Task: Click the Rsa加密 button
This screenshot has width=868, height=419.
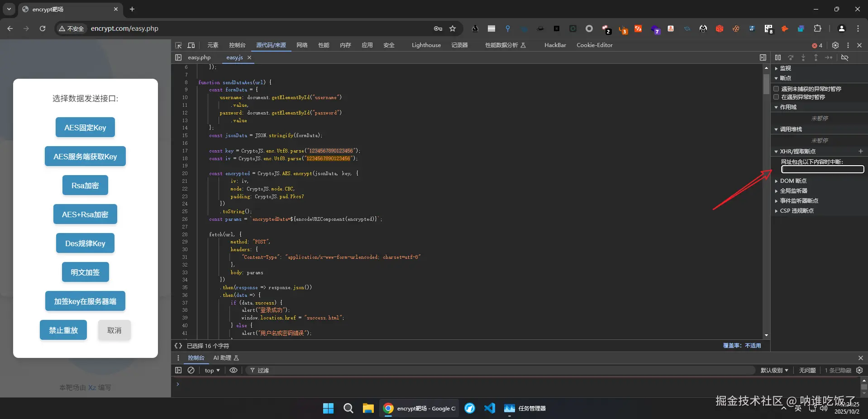Action: [x=85, y=186]
